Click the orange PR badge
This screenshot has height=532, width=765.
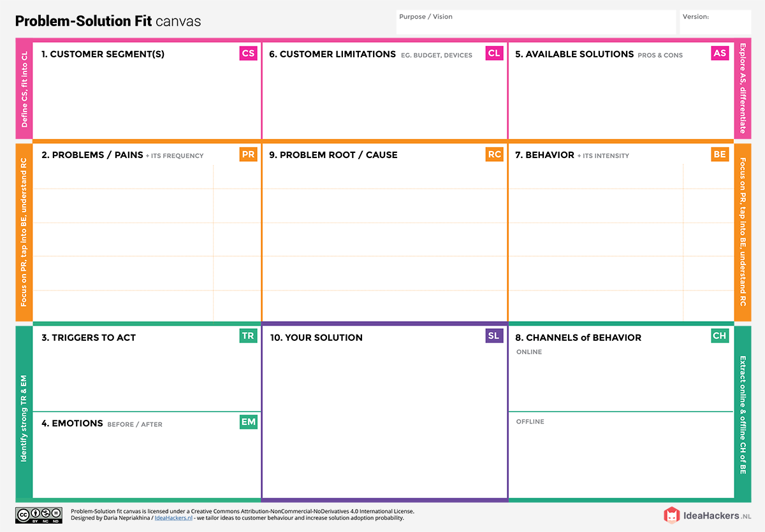pyautogui.click(x=248, y=154)
